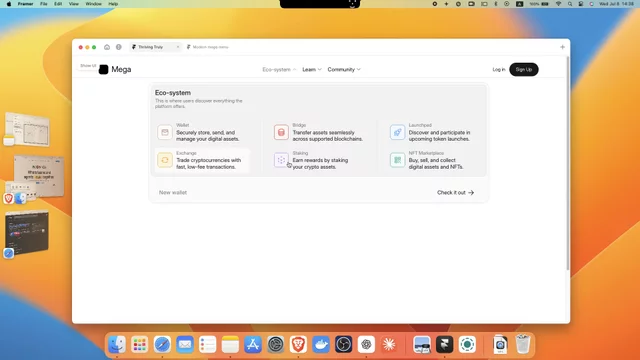This screenshot has width=640, height=360.
Task: Open the Help menu
Action: [x=113, y=4]
